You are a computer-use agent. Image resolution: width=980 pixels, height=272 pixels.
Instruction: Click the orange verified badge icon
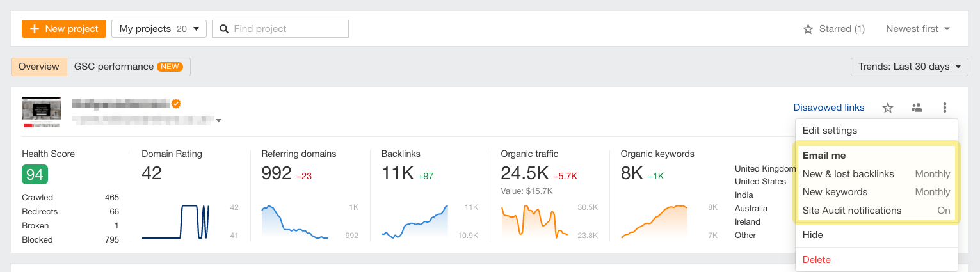coord(175,103)
